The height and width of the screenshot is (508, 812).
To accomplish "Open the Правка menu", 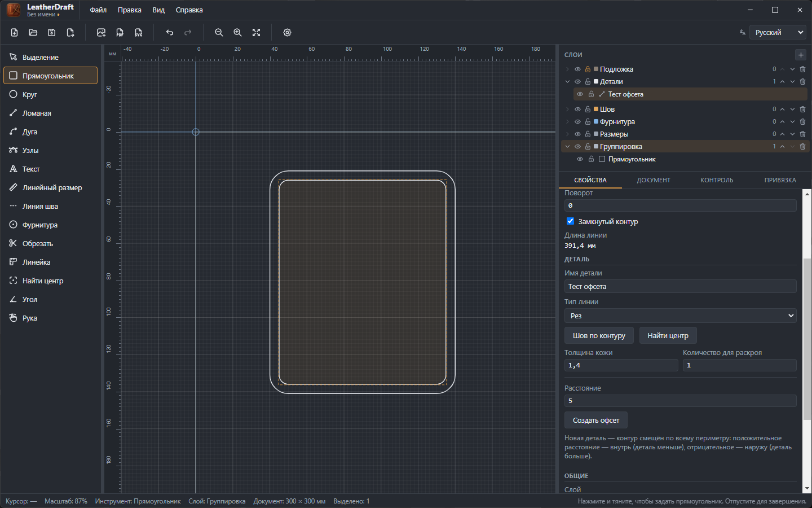I will [x=130, y=10].
